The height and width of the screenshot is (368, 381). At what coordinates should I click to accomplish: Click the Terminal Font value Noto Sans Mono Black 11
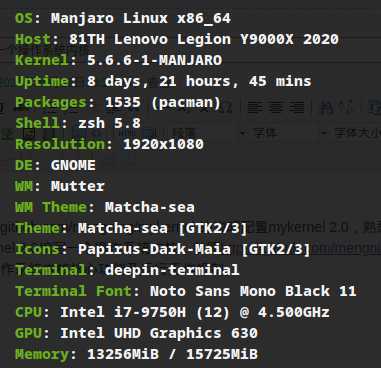click(253, 291)
